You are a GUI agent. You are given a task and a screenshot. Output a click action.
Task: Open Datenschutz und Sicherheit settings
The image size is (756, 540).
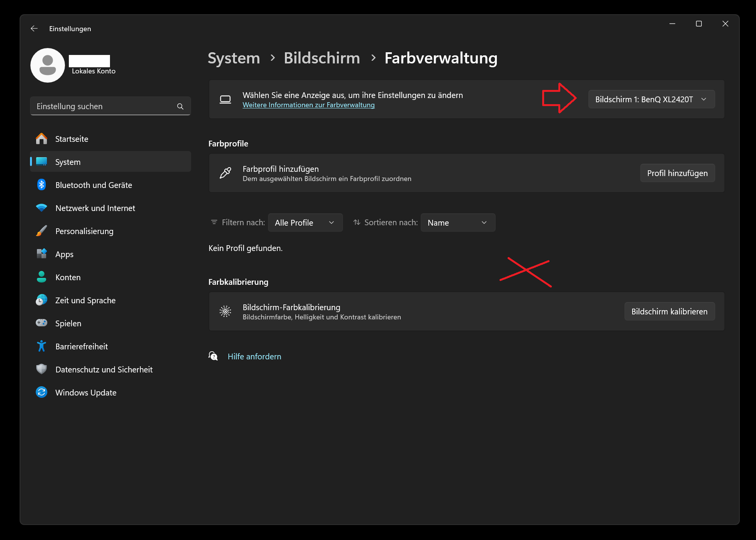point(110,369)
